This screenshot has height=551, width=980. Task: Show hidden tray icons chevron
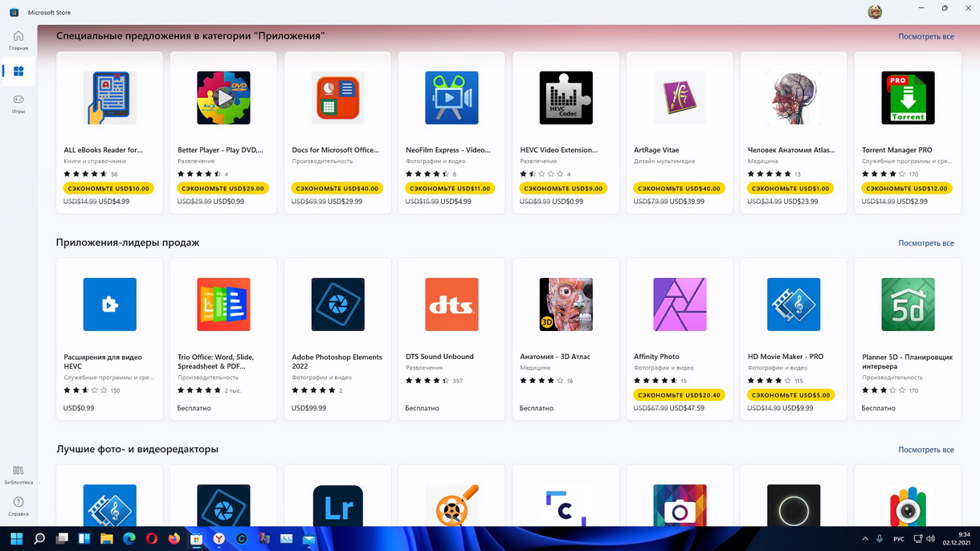coord(865,539)
